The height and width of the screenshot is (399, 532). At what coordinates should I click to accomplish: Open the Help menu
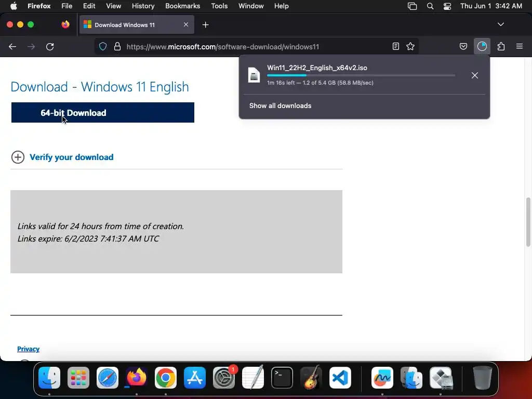click(281, 6)
